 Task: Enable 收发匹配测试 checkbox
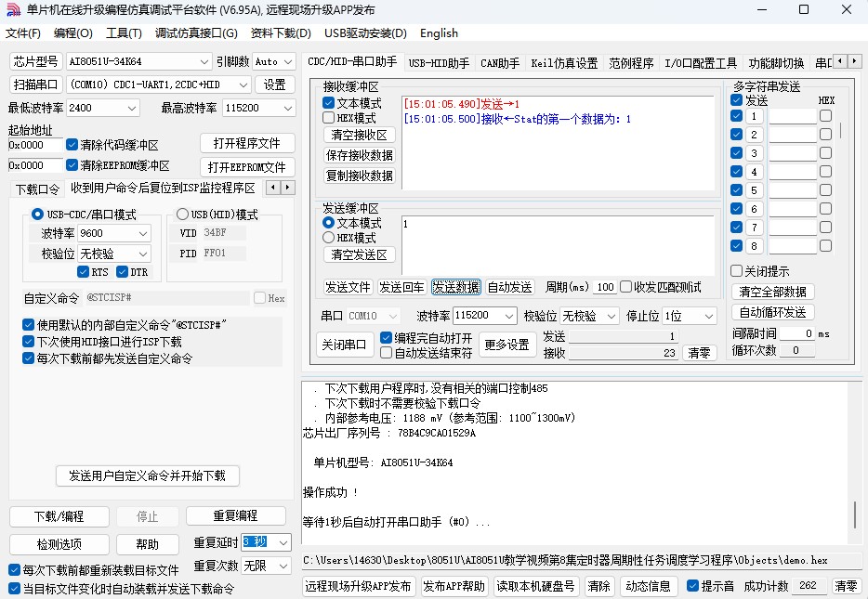(626, 287)
